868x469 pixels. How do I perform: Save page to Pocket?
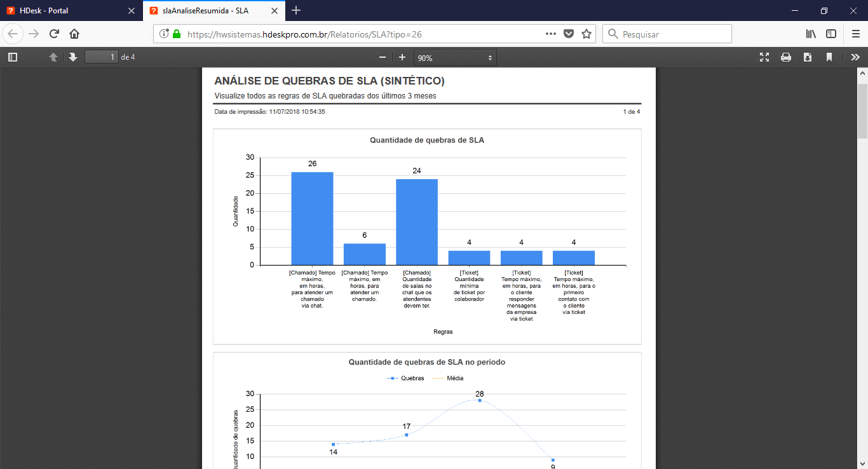click(x=569, y=34)
